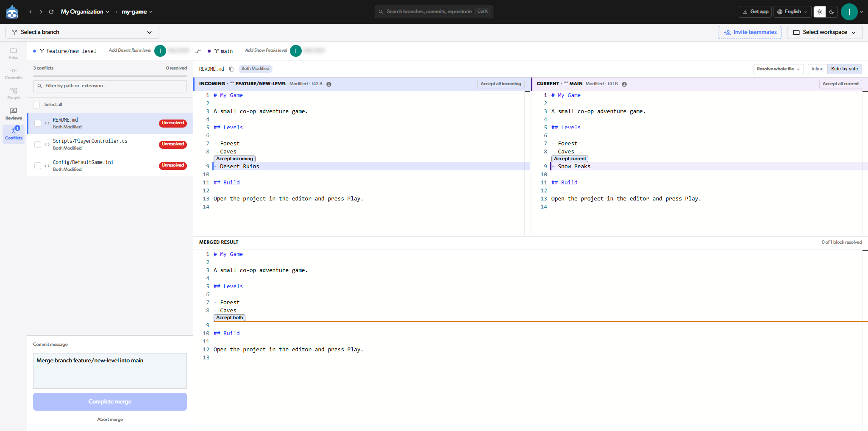Viewport: 868px width, 431px height.
Task: Open English language dropdown
Action: click(792, 12)
